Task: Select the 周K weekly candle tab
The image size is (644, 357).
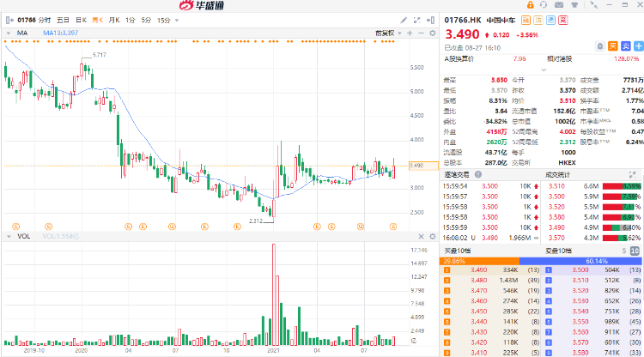Action: click(x=97, y=20)
